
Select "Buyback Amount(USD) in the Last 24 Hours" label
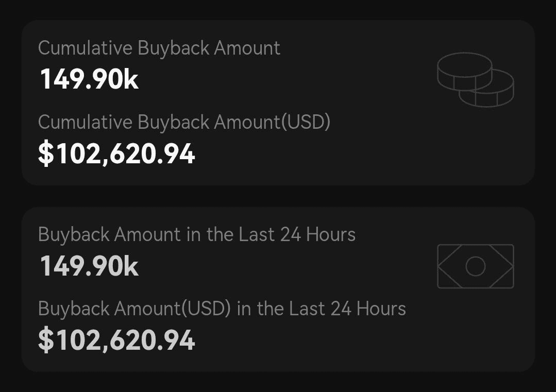tap(222, 309)
